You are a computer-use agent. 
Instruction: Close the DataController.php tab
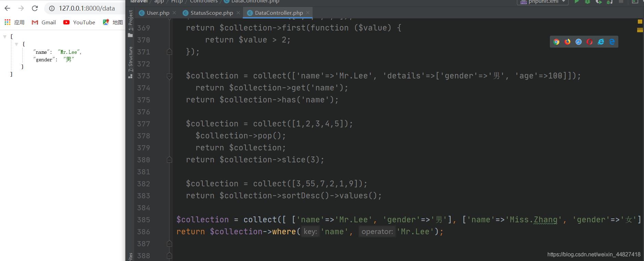click(x=308, y=13)
